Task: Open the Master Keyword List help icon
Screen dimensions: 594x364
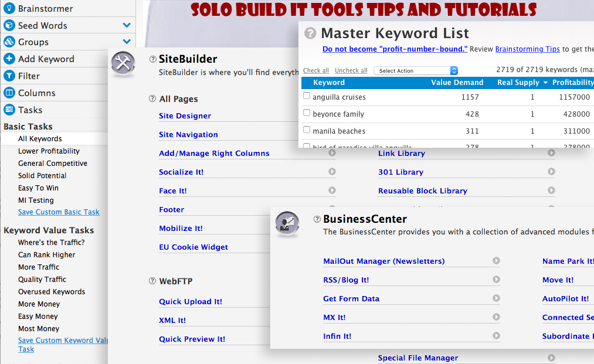Action: click(310, 33)
